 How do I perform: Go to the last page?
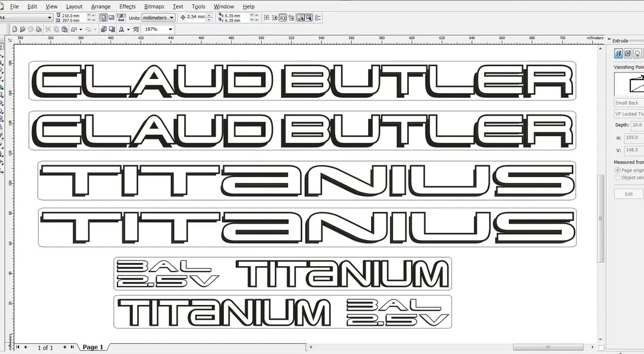click(x=72, y=347)
